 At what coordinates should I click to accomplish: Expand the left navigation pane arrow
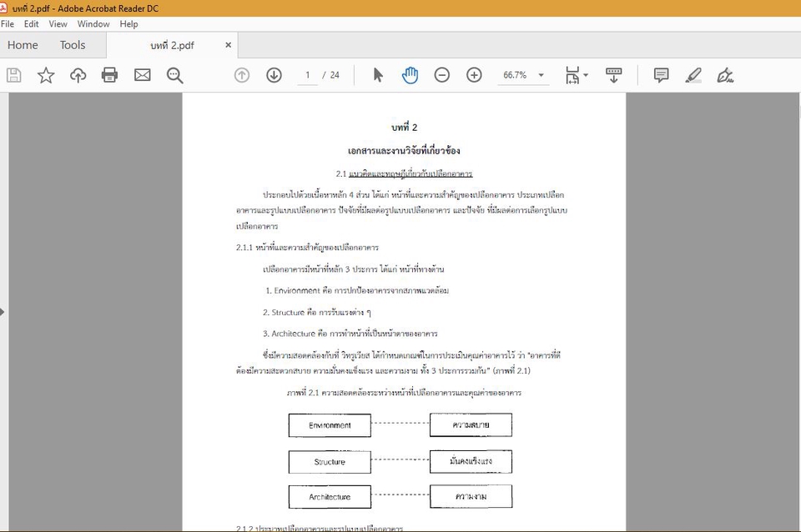[x=3, y=311]
